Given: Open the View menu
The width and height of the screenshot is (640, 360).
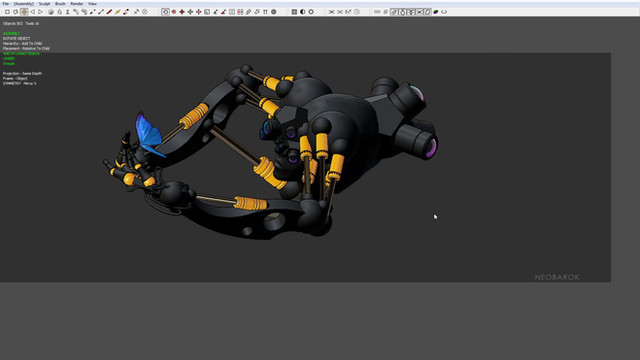Looking at the screenshot, I should point(92,4).
